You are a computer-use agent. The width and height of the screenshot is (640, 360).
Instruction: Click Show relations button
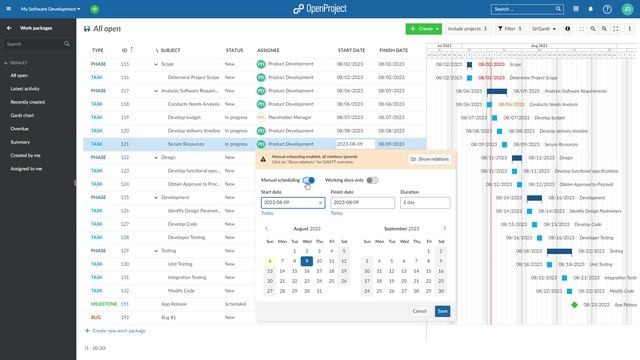429,159
